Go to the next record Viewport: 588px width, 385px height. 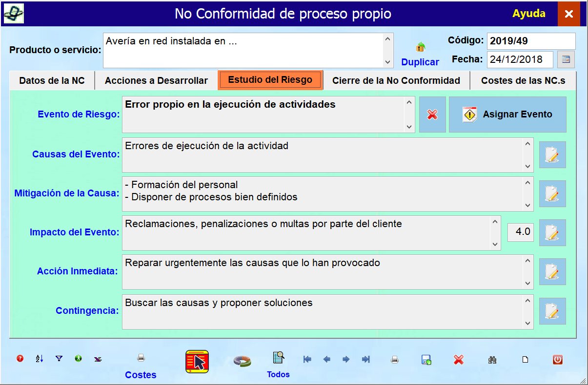346,360
